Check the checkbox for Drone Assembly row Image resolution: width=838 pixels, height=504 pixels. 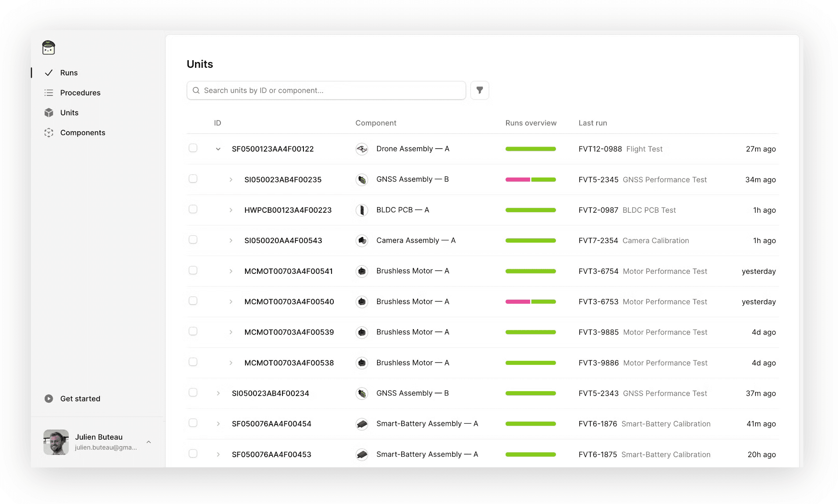[193, 148]
